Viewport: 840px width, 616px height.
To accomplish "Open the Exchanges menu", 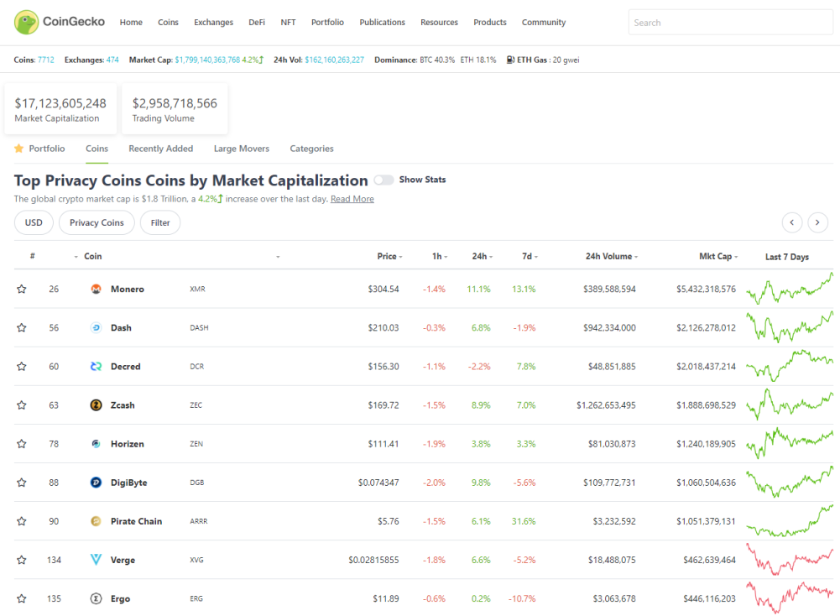I will (x=213, y=23).
